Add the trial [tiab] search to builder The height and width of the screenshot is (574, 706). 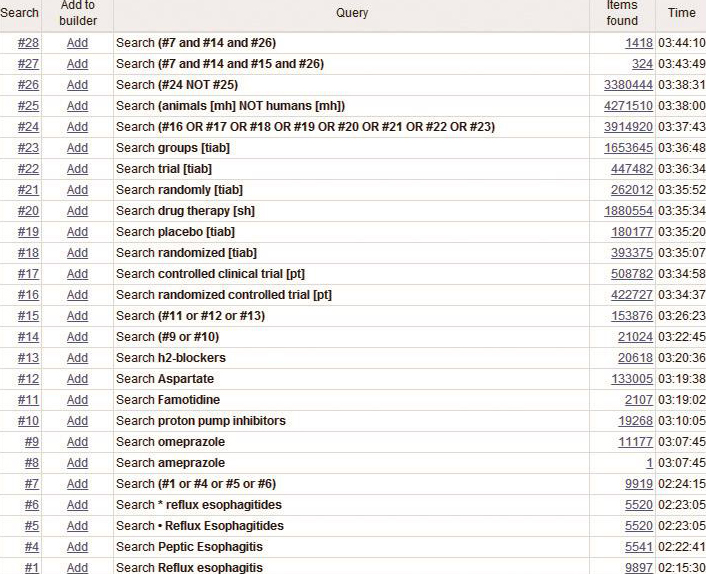click(x=77, y=169)
